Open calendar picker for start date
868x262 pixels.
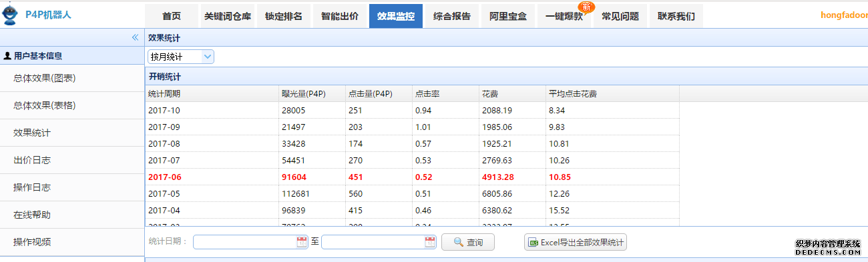(x=301, y=242)
